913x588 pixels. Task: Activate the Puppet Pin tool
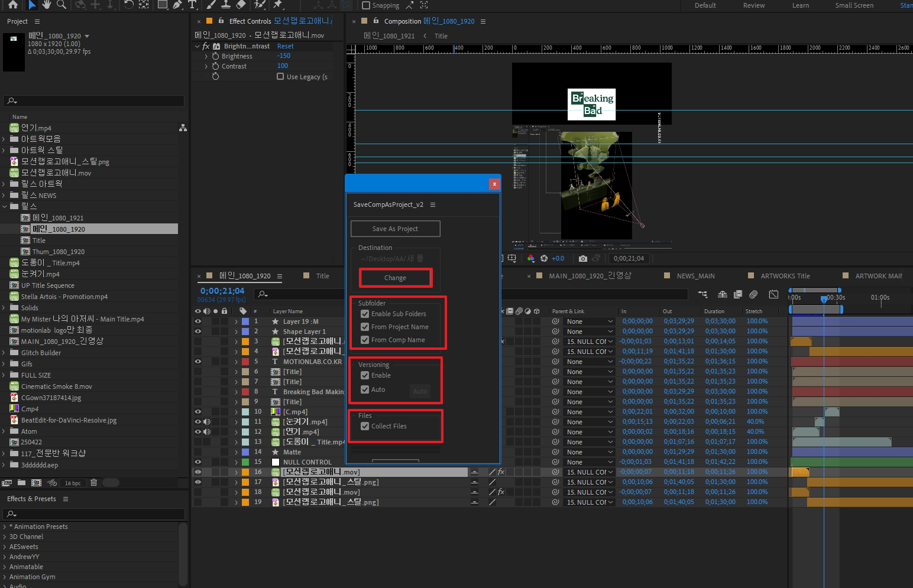[277, 5]
